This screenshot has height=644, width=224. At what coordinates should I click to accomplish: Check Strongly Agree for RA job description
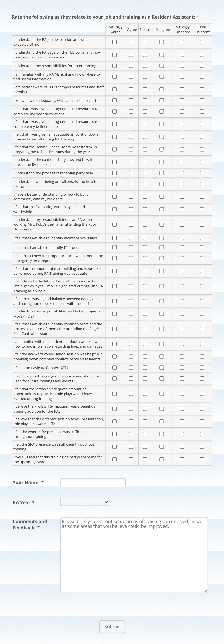[x=114, y=42]
